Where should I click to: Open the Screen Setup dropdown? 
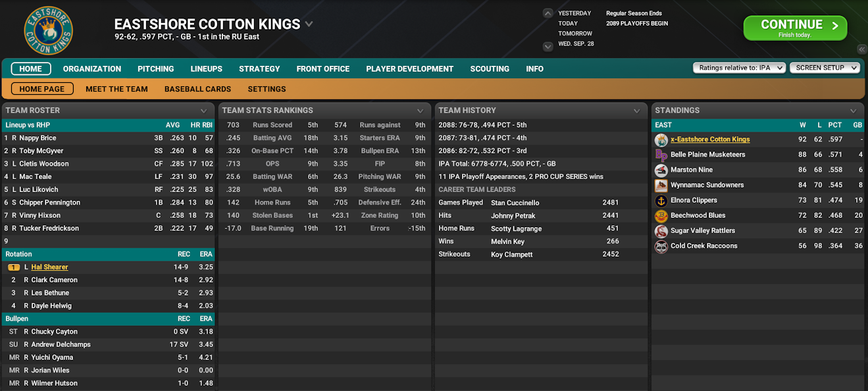click(825, 68)
